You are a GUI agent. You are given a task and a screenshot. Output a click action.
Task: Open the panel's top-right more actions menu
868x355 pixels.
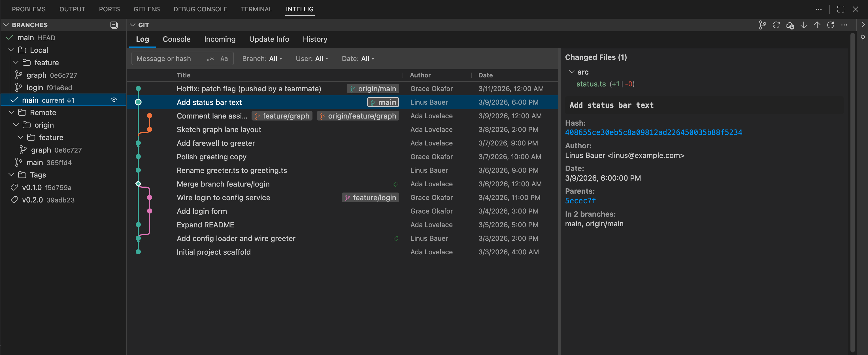[818, 9]
